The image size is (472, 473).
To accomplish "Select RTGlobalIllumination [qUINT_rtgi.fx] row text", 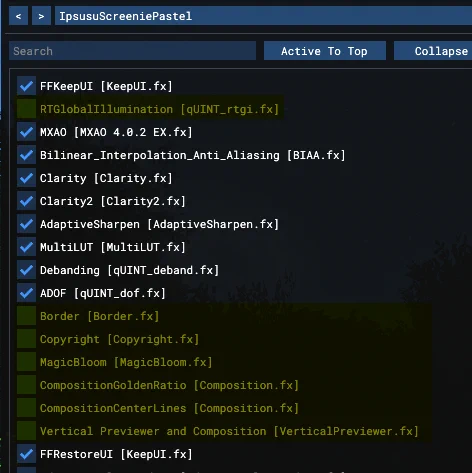I will pos(159,109).
